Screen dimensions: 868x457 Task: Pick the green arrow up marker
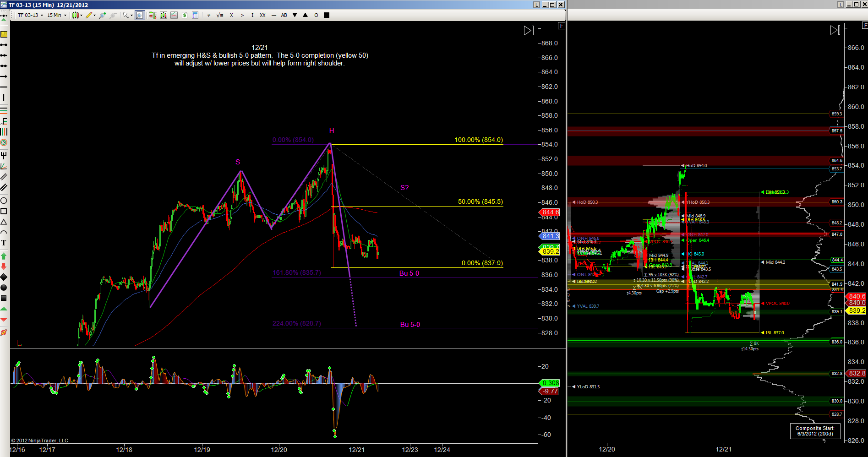click(x=4, y=256)
